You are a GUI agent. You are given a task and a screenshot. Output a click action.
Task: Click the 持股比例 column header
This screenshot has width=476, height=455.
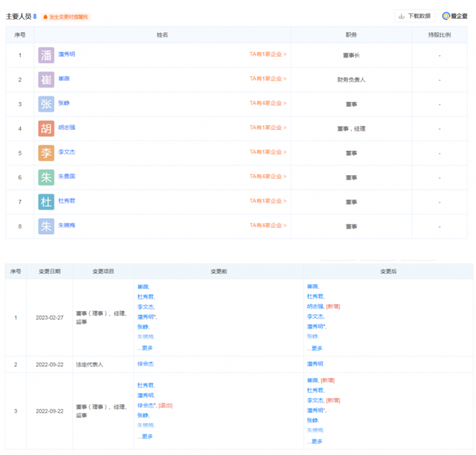pos(439,35)
